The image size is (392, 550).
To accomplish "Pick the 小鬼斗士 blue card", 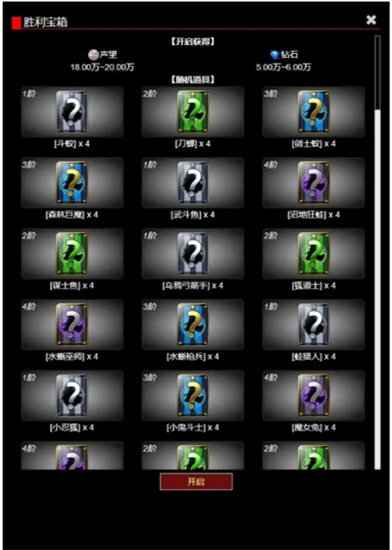I will [193, 395].
